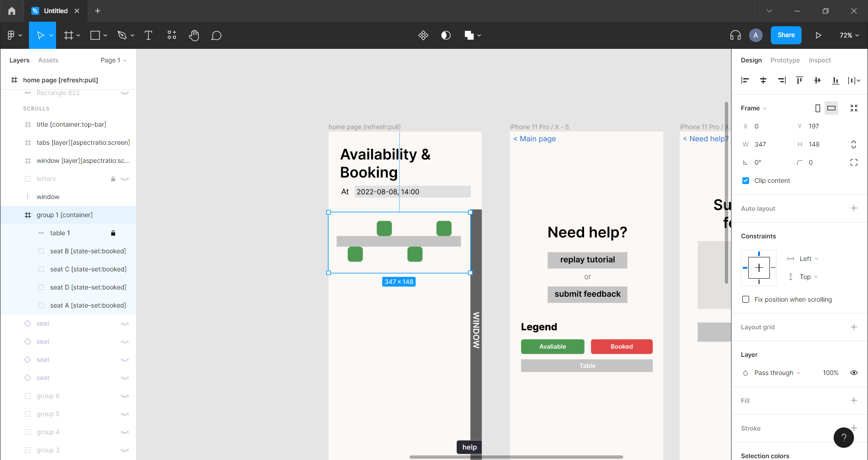Select the Move tool
This screenshot has height=460, width=868.
coord(40,35)
